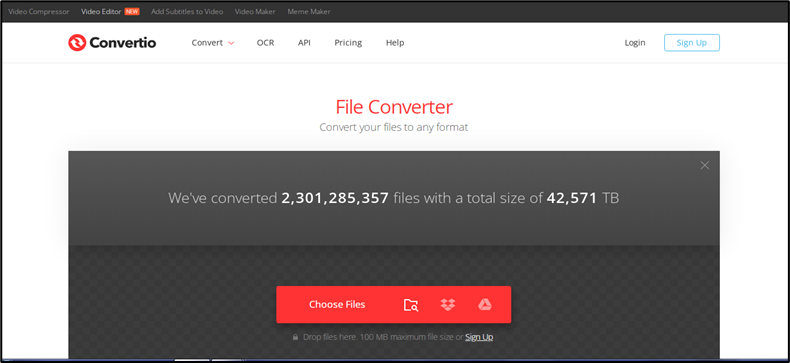The width and height of the screenshot is (790, 363).
Task: Click 'Convert your files to any format' subtitle
Action: (394, 127)
